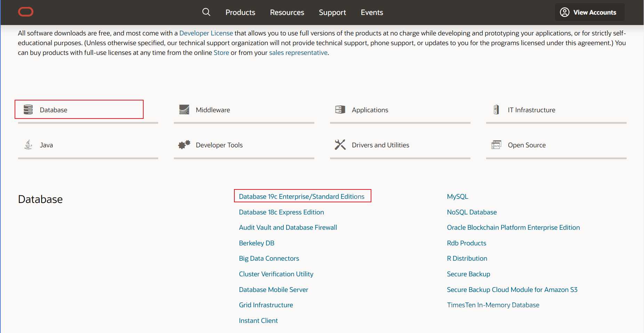644x333 pixels.
Task: Click the Applications category icon
Action: tap(340, 110)
